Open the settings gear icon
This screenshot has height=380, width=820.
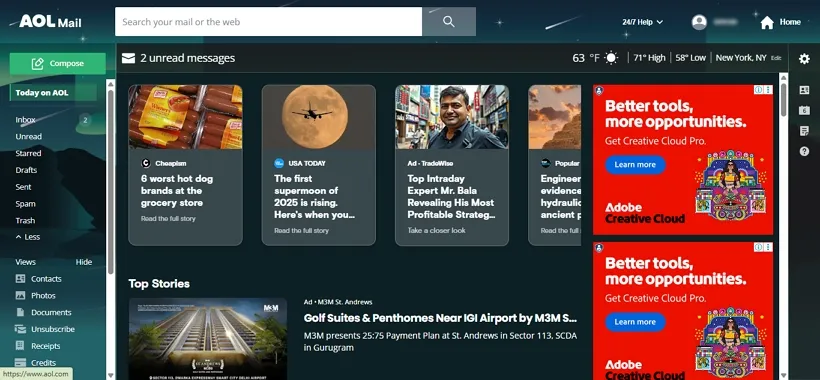click(x=804, y=59)
